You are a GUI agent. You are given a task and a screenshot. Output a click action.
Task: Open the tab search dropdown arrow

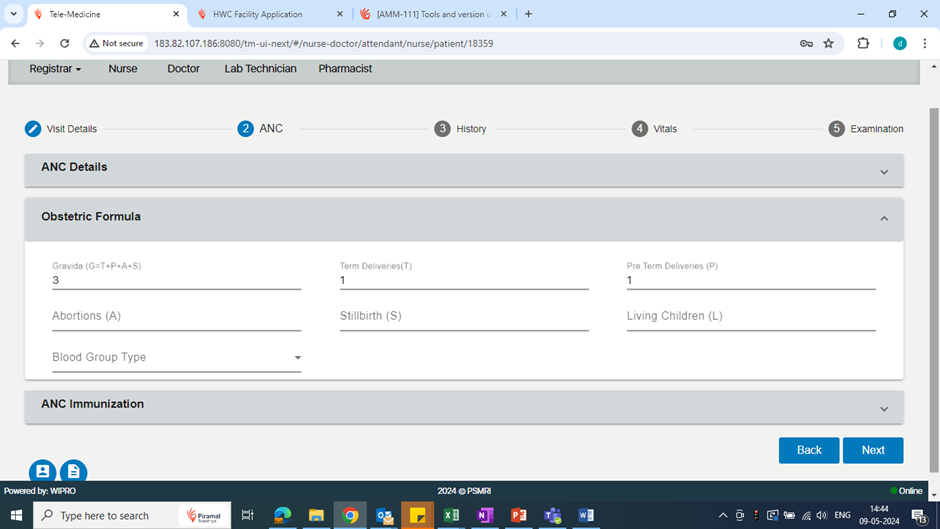(x=13, y=14)
